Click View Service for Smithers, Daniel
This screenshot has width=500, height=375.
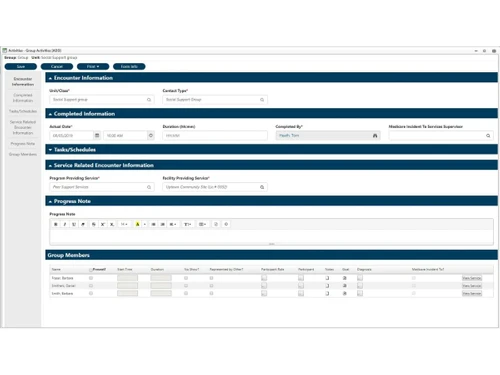pos(472,286)
